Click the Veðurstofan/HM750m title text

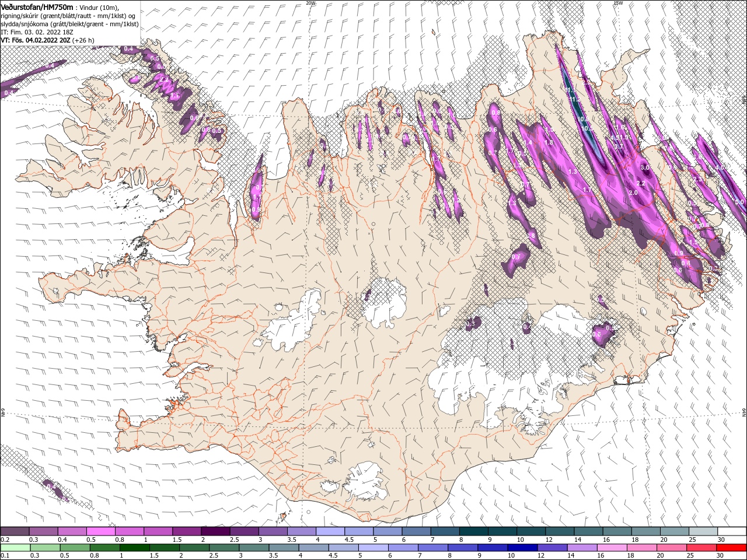click(37, 6)
